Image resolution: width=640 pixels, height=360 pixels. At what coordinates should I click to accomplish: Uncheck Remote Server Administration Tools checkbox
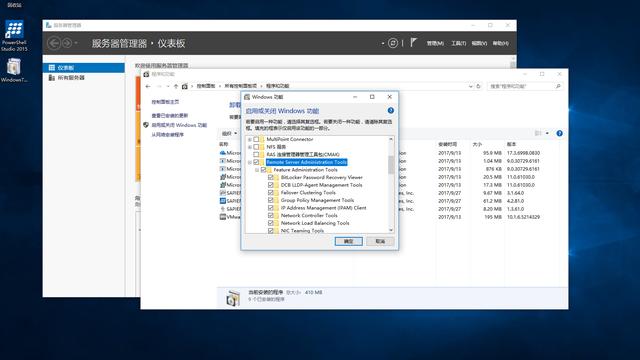coord(256,162)
